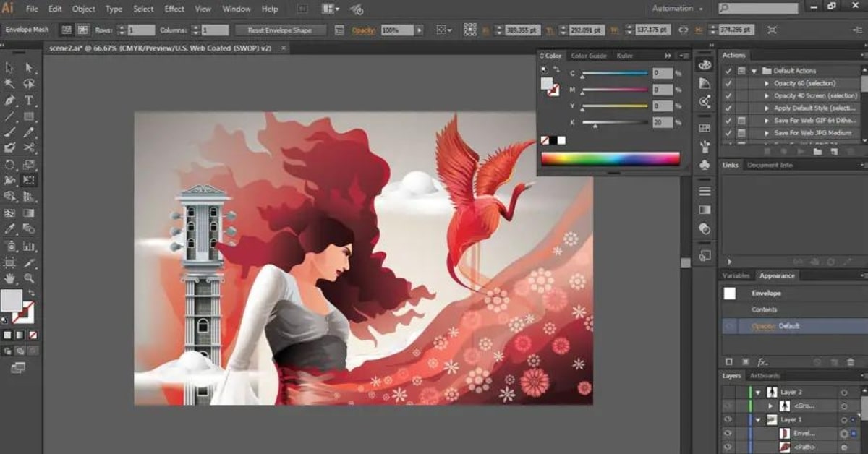Pick a color from the spectrum bar
This screenshot has height=454, width=868.
(610, 159)
